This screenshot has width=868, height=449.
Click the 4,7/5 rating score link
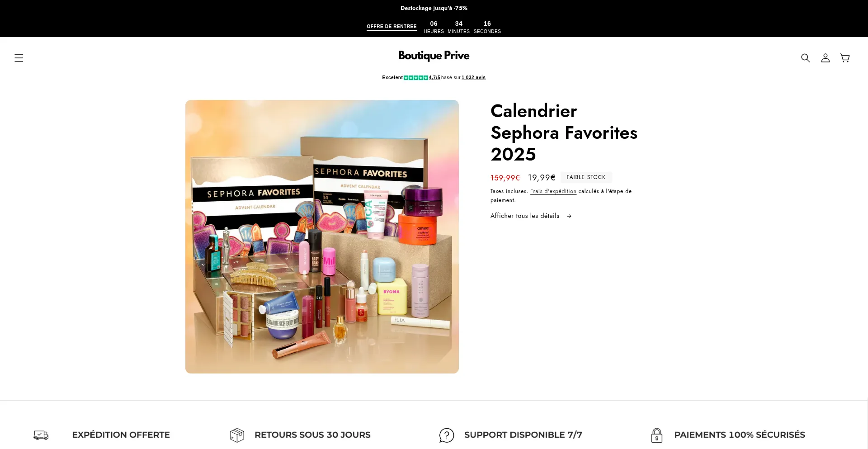point(434,78)
